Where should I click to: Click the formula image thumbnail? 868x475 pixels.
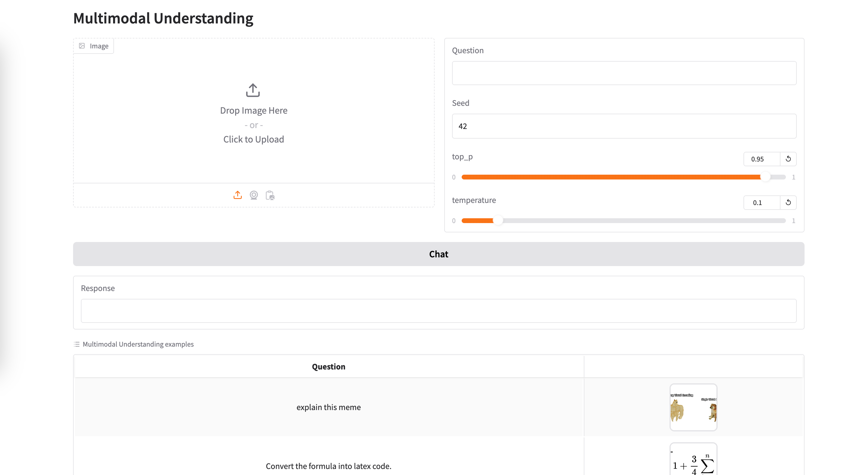[x=693, y=461]
